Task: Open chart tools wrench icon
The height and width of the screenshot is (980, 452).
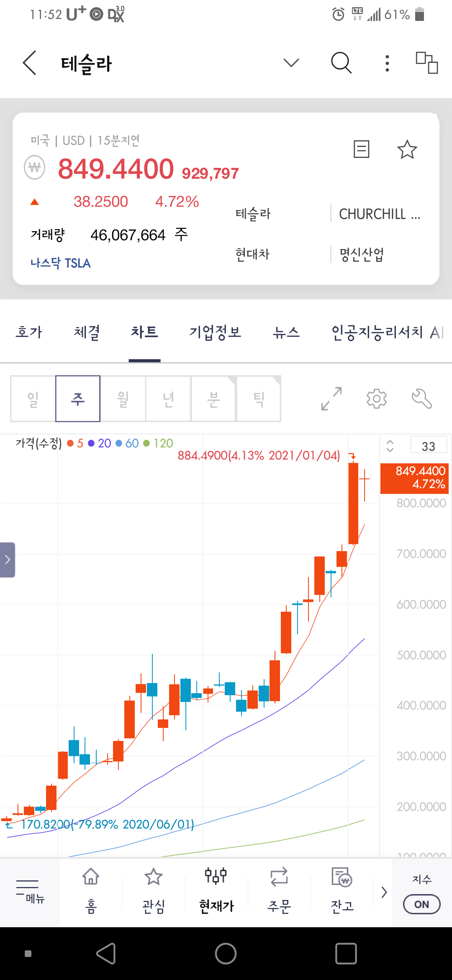Action: 421,399
